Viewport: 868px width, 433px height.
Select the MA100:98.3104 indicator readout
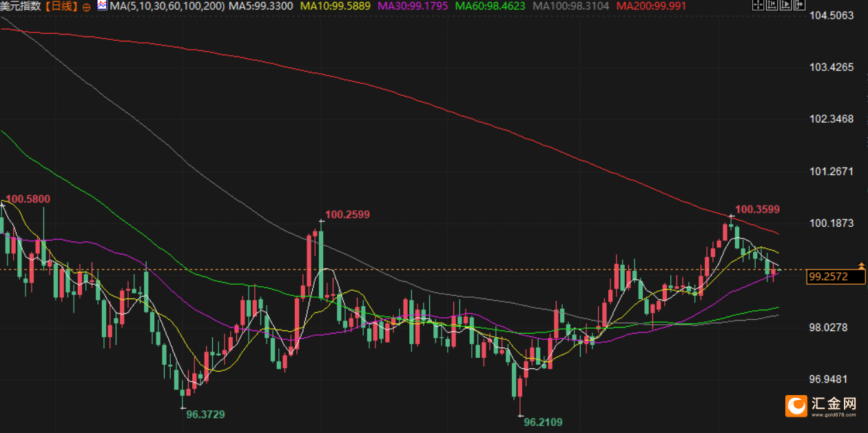click(571, 6)
